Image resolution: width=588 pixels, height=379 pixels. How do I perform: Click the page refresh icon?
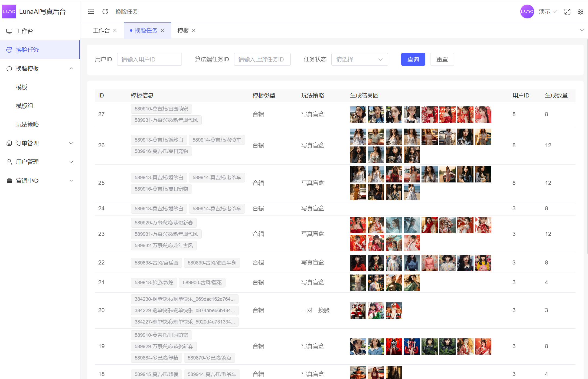point(105,12)
